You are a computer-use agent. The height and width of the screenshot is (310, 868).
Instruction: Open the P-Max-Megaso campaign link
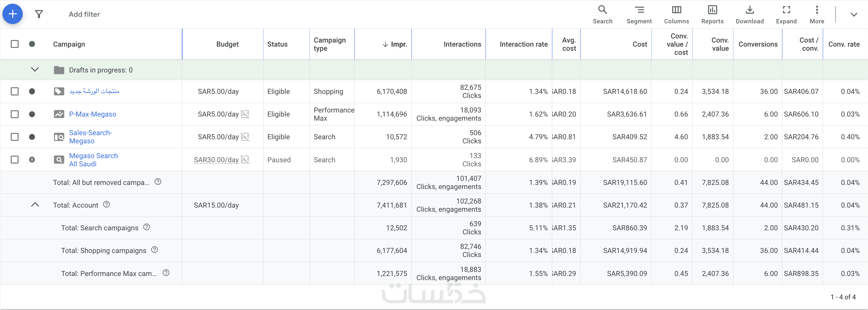pos(93,114)
